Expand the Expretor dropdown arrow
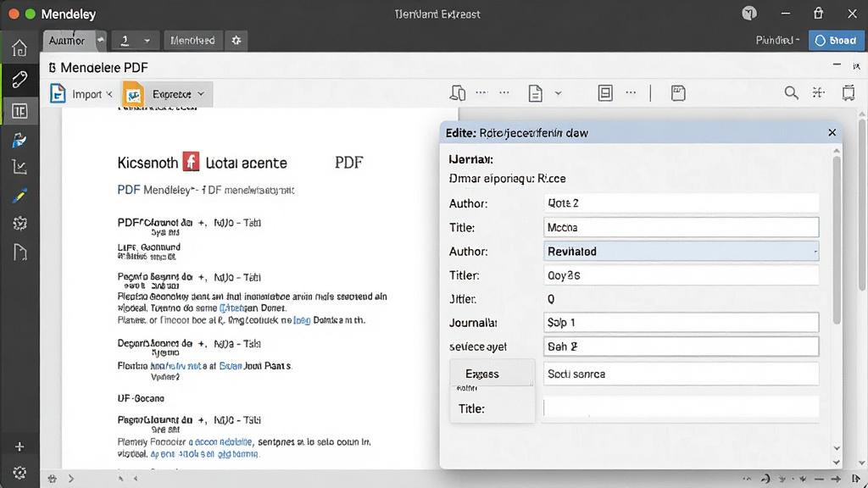The image size is (868, 488). click(201, 94)
